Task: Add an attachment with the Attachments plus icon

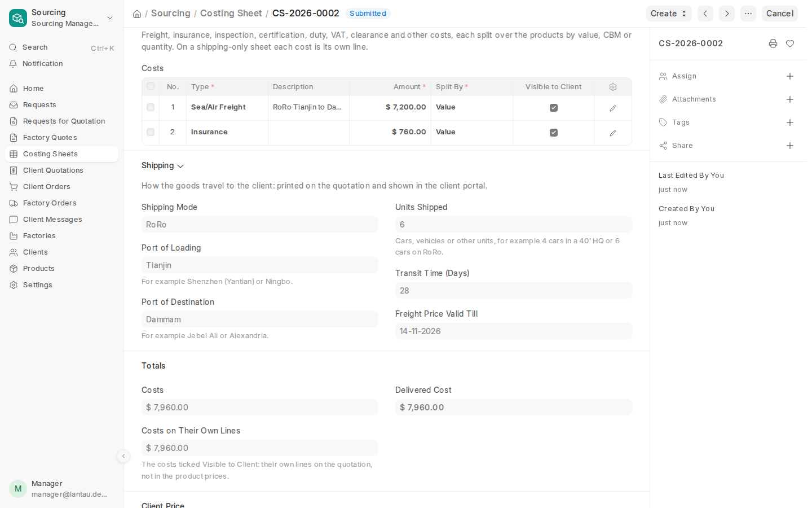Action: coord(790,99)
